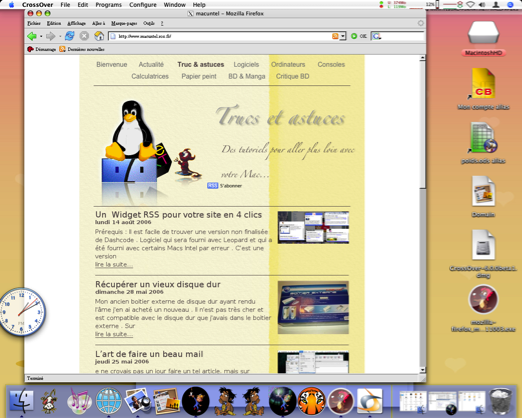The height and width of the screenshot is (418, 522).
Task: Open the hard drive box thumbnail
Action: [x=313, y=307]
